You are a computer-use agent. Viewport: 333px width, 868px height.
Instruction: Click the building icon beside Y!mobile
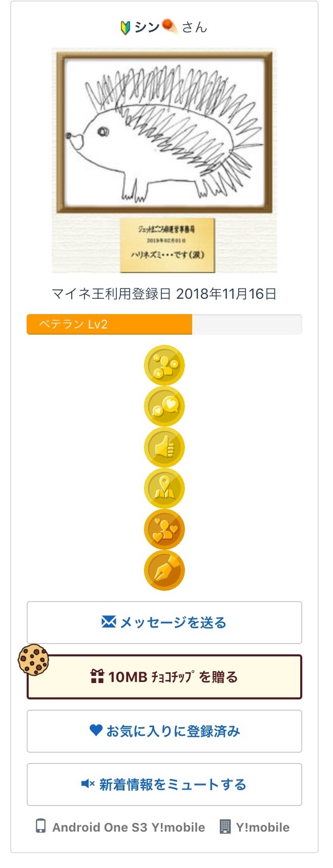(x=224, y=826)
